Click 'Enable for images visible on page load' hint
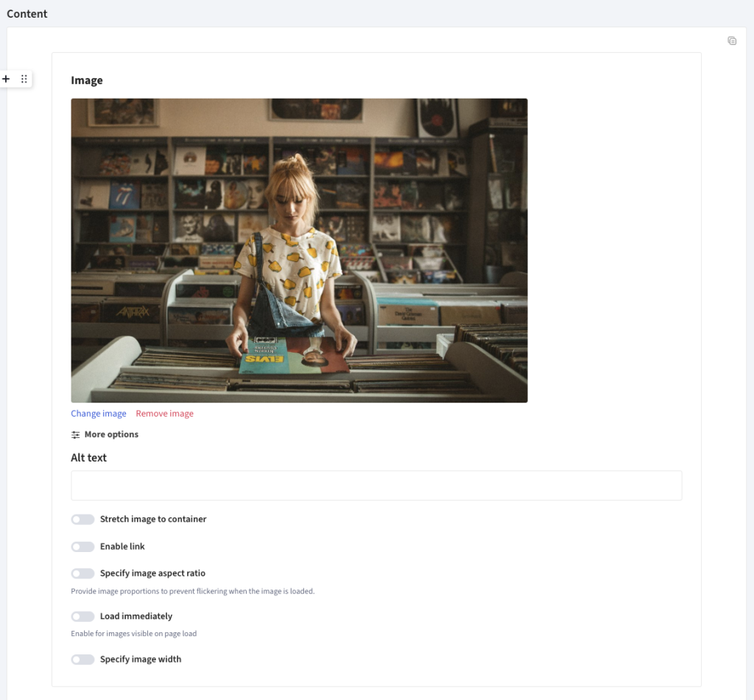The height and width of the screenshot is (700, 754). click(x=134, y=634)
